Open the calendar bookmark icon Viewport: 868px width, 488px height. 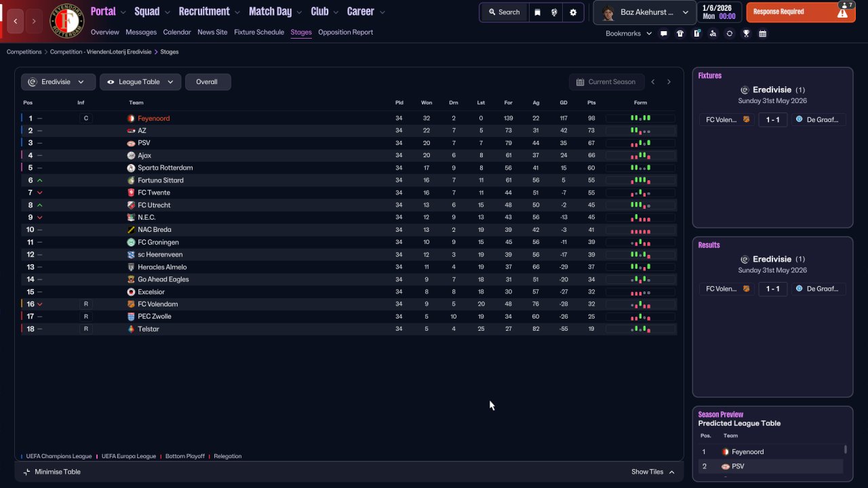click(x=763, y=33)
